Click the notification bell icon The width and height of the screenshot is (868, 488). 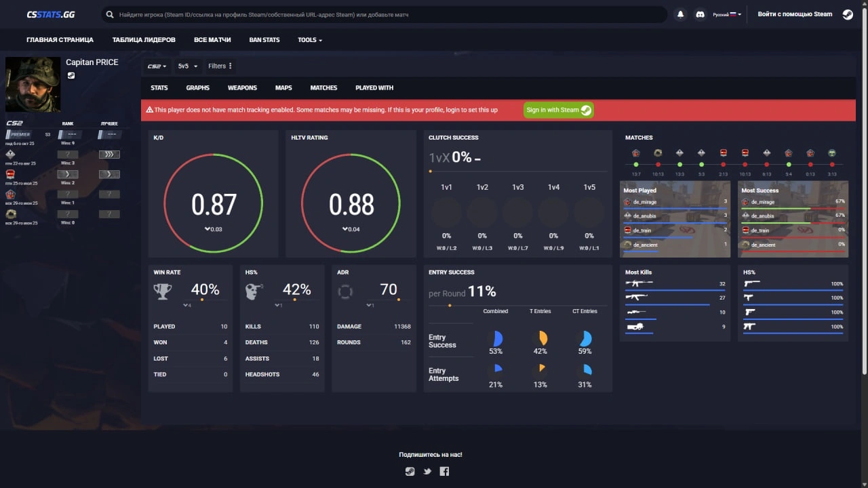(x=680, y=14)
